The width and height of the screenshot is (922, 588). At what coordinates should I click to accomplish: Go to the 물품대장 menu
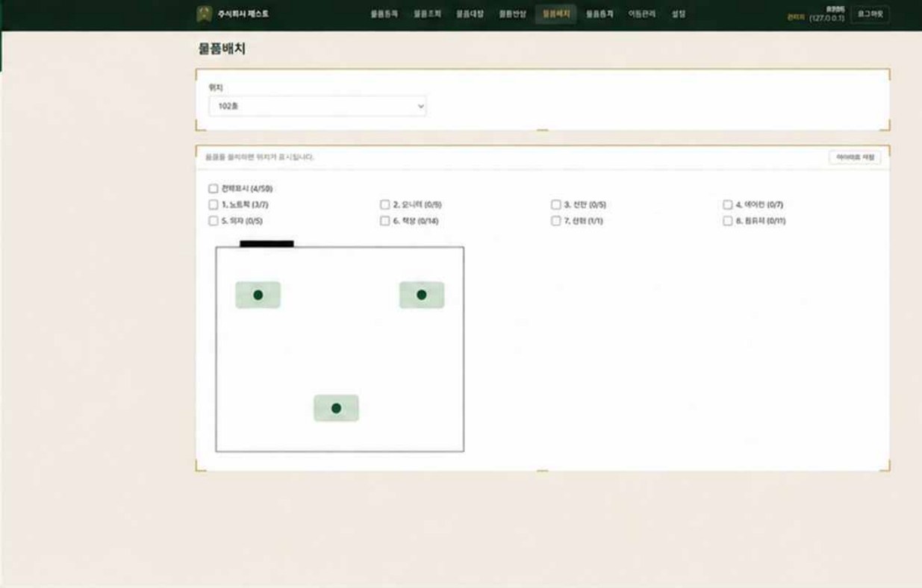pos(470,14)
